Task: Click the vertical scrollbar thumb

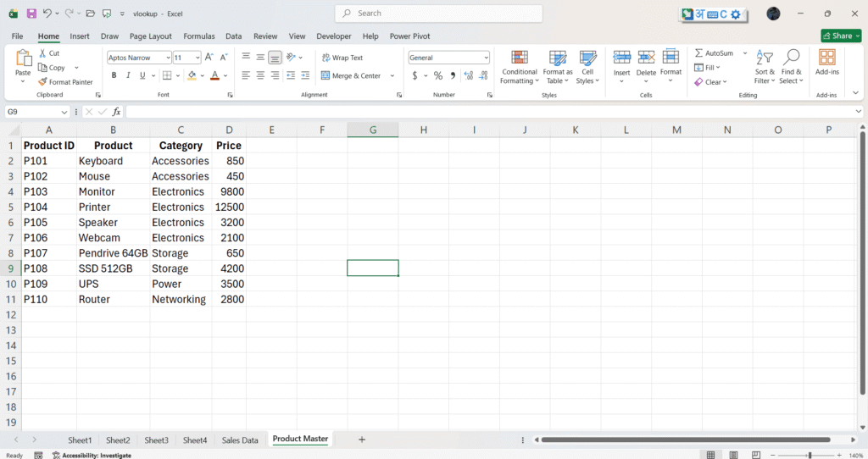Action: coord(862,263)
